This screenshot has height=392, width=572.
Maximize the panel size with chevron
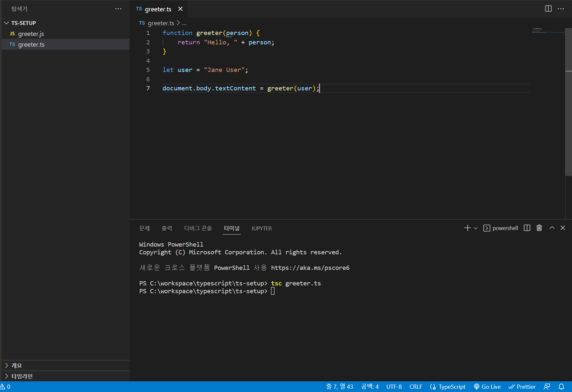(552, 228)
